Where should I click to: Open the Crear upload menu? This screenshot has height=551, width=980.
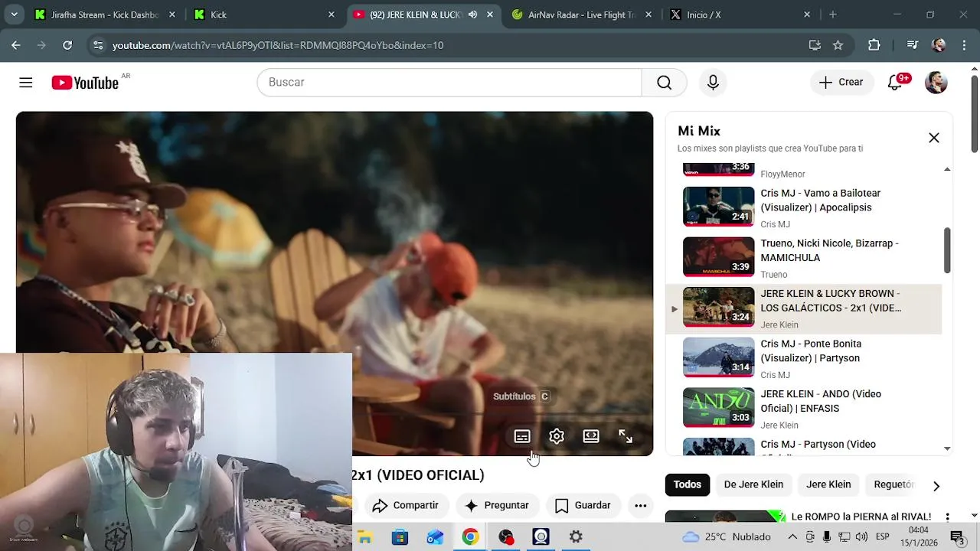click(841, 83)
